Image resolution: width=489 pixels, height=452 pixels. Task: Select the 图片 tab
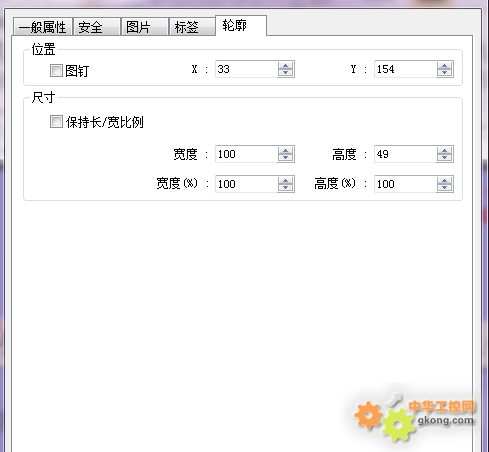[145, 27]
